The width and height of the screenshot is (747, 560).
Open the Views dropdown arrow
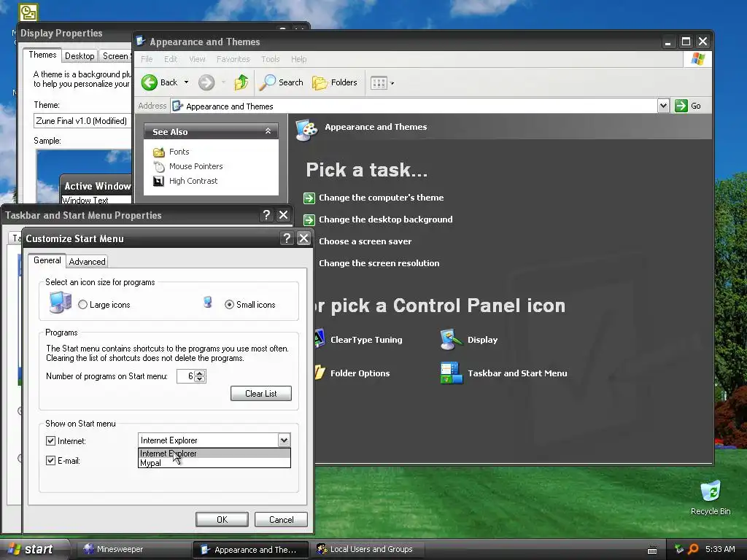[392, 83]
